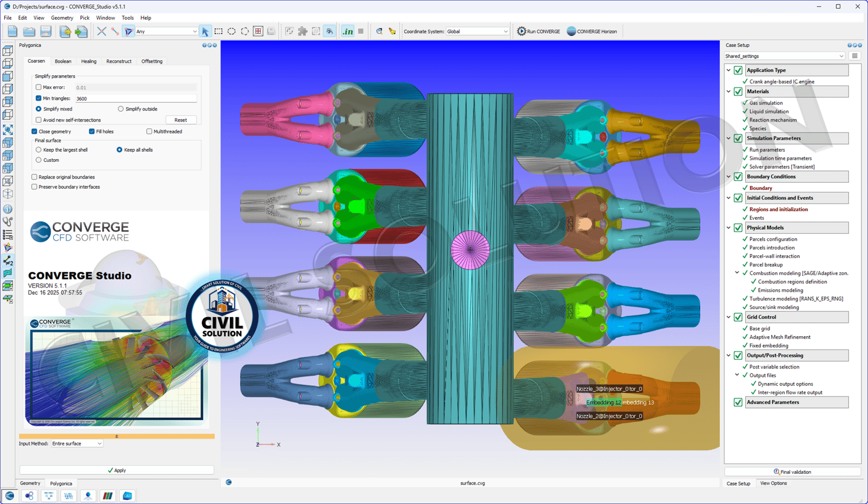Click the list lines toolbar icon
This screenshot has width=868, height=504.
(x=361, y=31)
